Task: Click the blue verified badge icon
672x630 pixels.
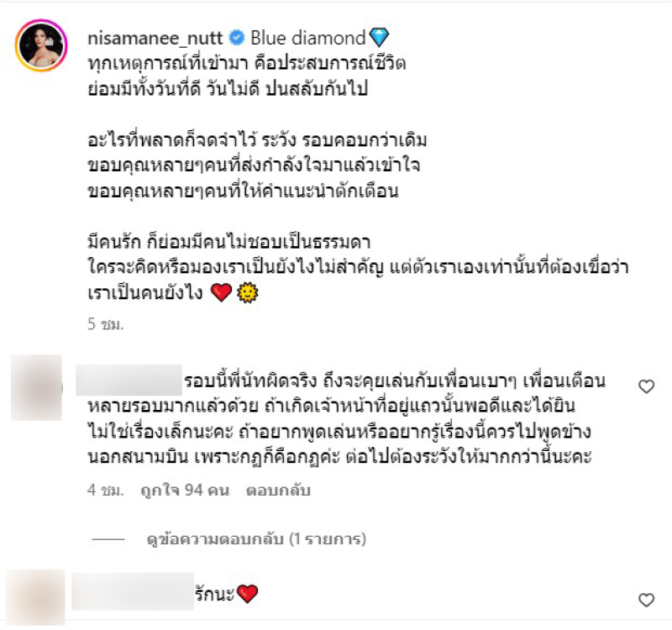Action: coord(237,38)
